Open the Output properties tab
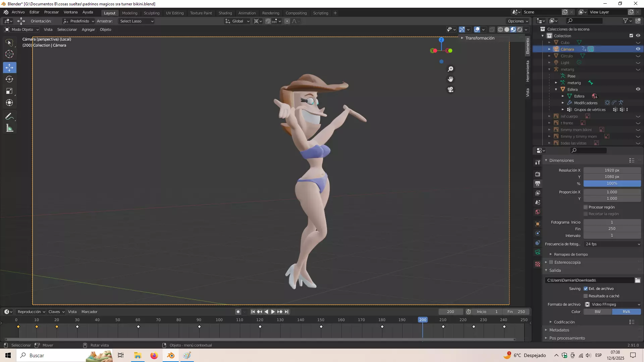This screenshot has width=644, height=362. point(538,184)
